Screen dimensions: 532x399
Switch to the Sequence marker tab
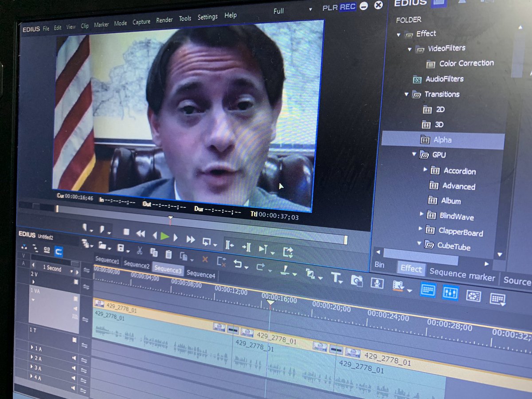pos(462,275)
